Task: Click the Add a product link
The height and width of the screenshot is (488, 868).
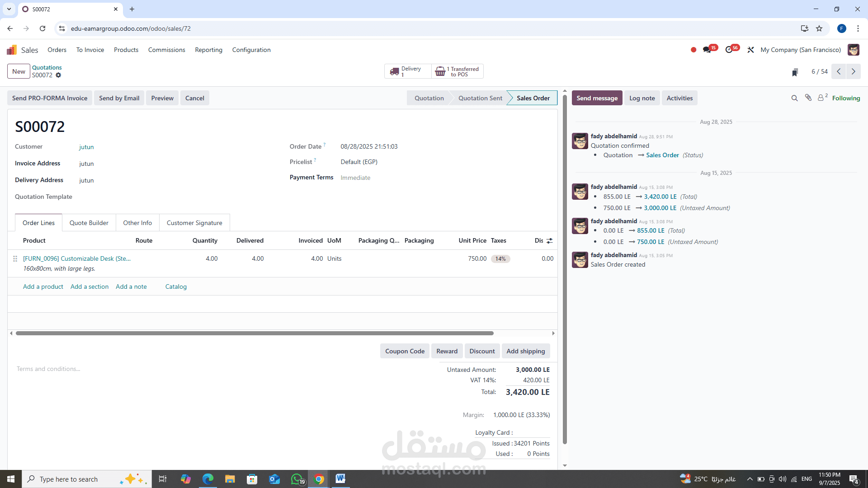Action: pos(43,286)
